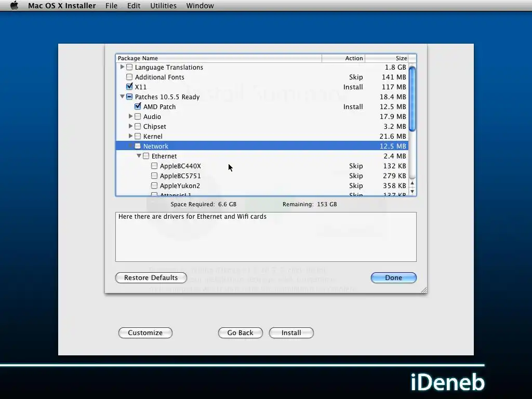Enable the Additional Fonts checkbox

(129, 77)
